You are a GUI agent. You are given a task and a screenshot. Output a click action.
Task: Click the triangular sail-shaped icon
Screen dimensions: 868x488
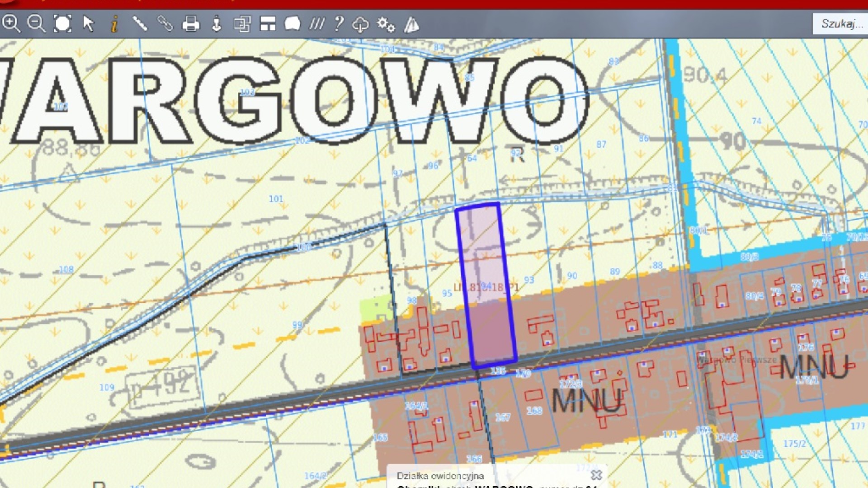411,24
